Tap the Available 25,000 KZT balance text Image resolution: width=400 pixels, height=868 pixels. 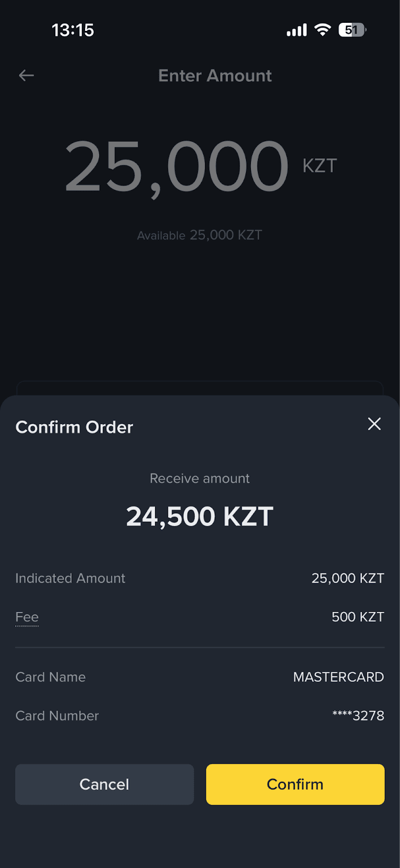(199, 235)
